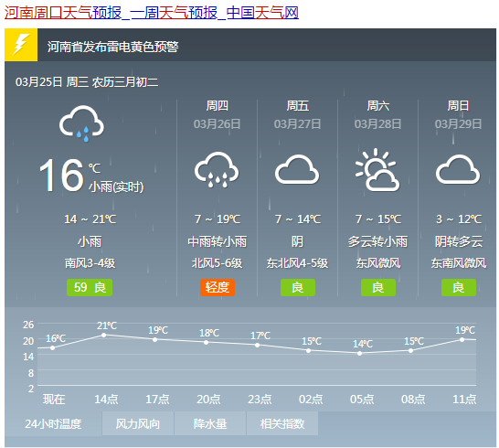Switch to the 风力风向 tab
This screenshot has width=499, height=448.
[138, 423]
